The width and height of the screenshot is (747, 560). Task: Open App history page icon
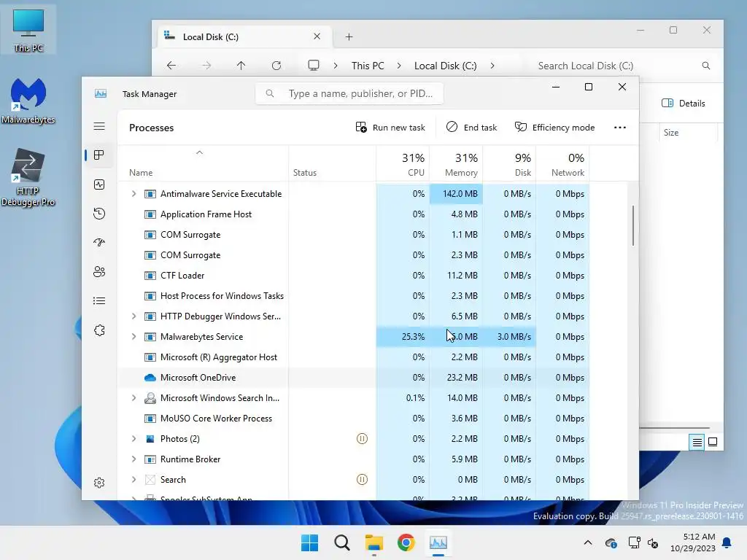(99, 214)
